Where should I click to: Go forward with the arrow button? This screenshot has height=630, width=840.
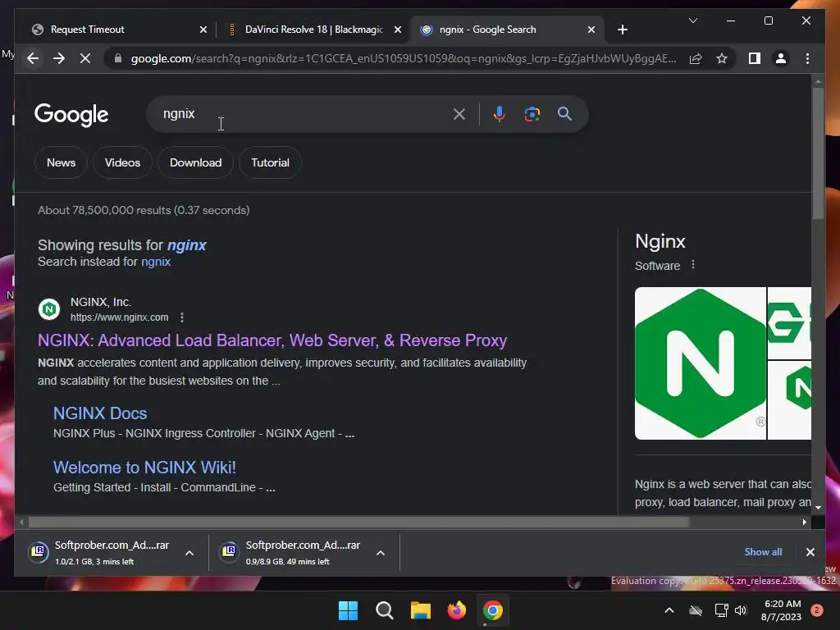coord(59,58)
